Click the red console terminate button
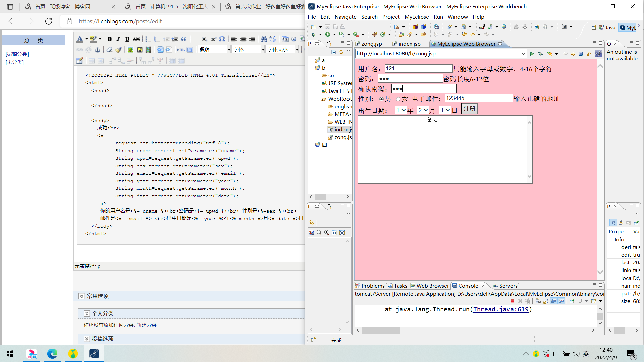 tap(512, 301)
